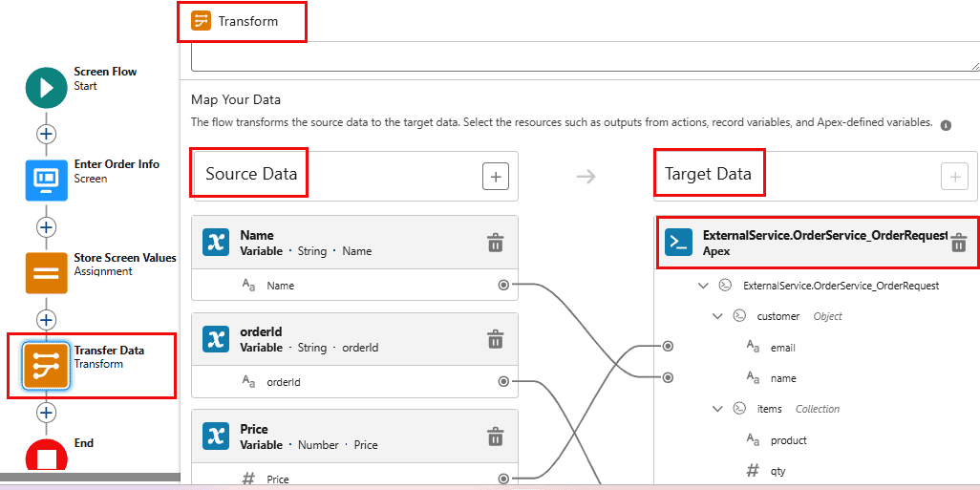Click the Apex icon beside customer
This screenshot has height=490, width=980.
tap(738, 316)
